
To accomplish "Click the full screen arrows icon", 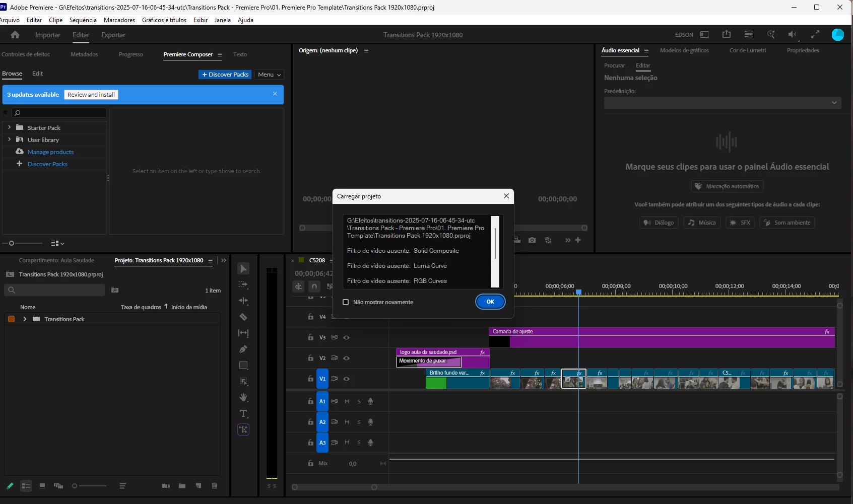I will (815, 34).
